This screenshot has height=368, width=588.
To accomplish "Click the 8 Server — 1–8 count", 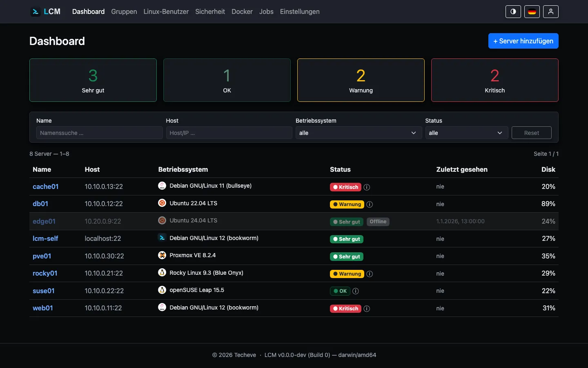I will pyautogui.click(x=49, y=154).
